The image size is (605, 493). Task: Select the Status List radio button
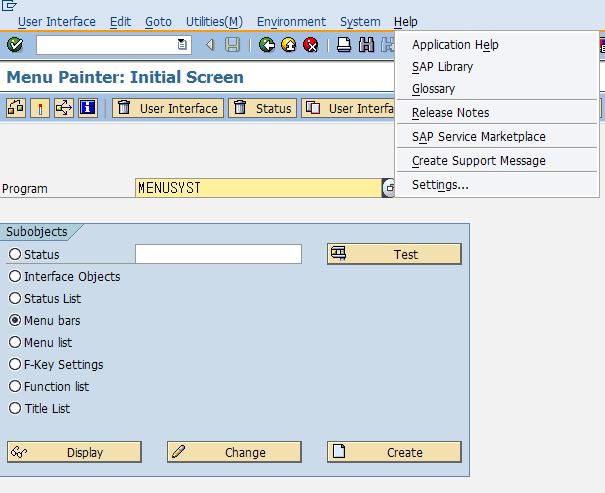tap(15, 298)
